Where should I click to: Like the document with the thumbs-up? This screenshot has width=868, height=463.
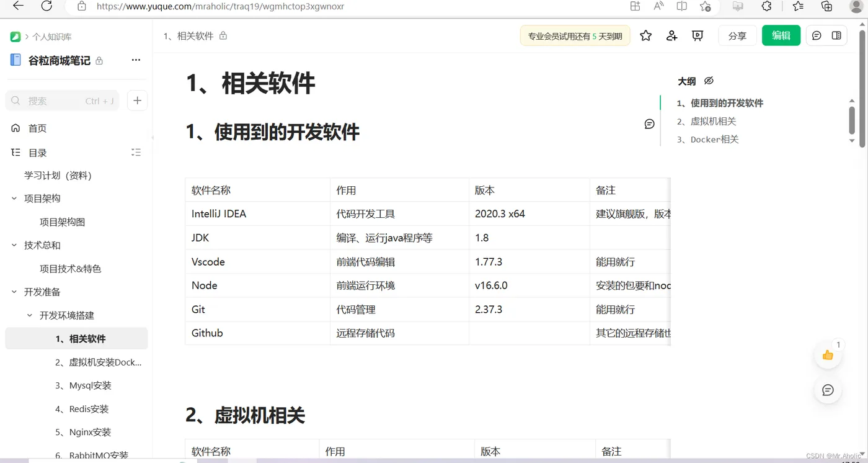coord(828,355)
